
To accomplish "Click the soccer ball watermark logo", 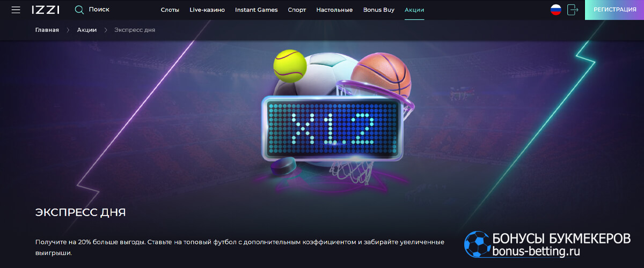I will coord(476,244).
